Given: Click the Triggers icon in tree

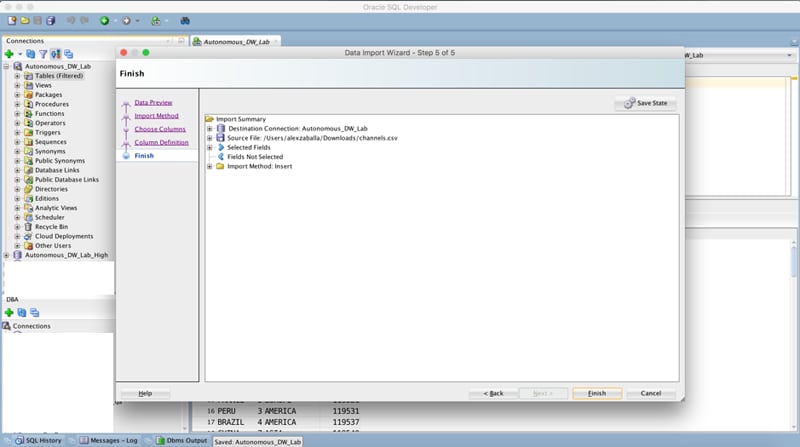Looking at the screenshot, I should click(x=29, y=132).
